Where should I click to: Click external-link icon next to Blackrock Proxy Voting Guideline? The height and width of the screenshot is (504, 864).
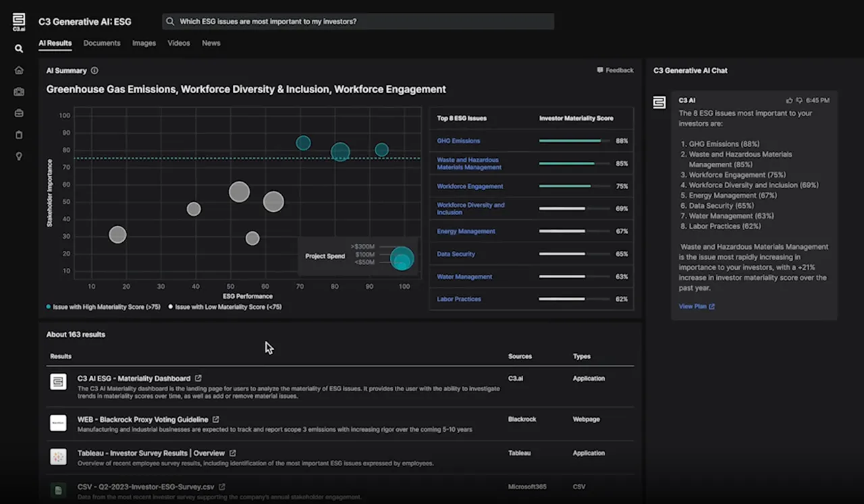(215, 420)
